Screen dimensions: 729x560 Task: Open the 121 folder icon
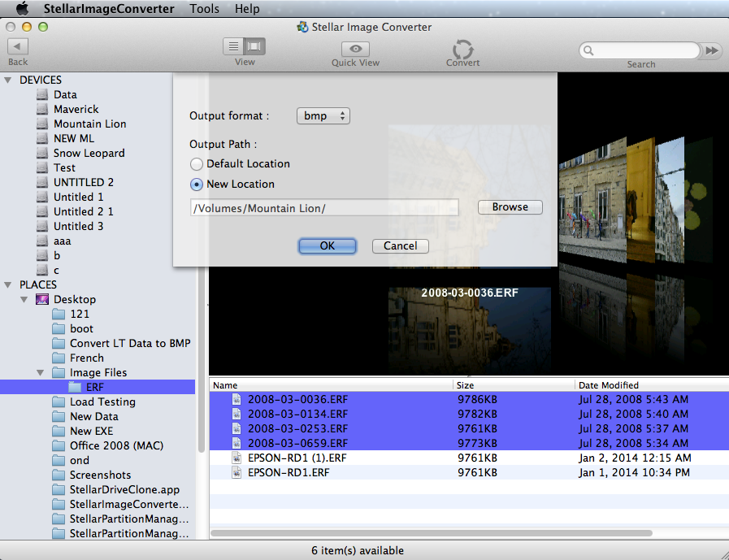59,314
